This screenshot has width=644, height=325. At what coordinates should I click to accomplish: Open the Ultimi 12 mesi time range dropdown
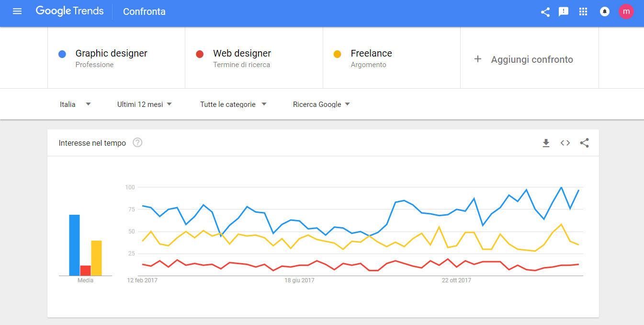tap(145, 104)
